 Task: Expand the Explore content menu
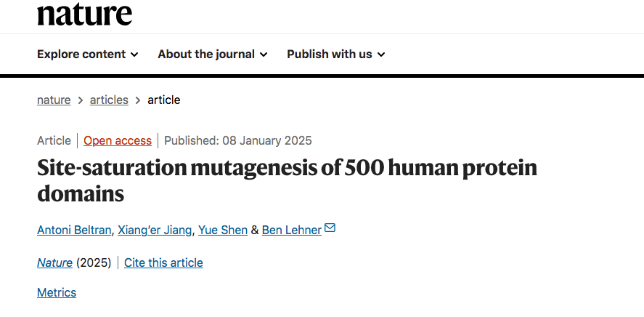(x=87, y=55)
